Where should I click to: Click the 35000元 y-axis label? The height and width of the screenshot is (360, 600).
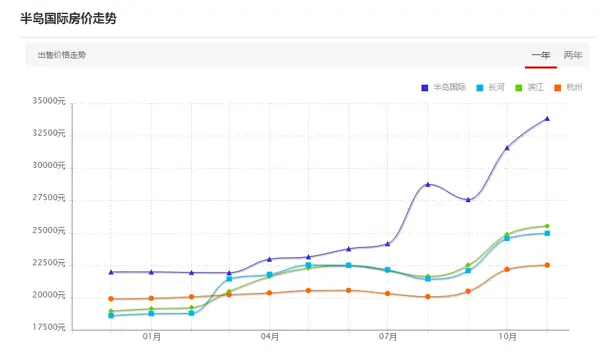click(49, 101)
